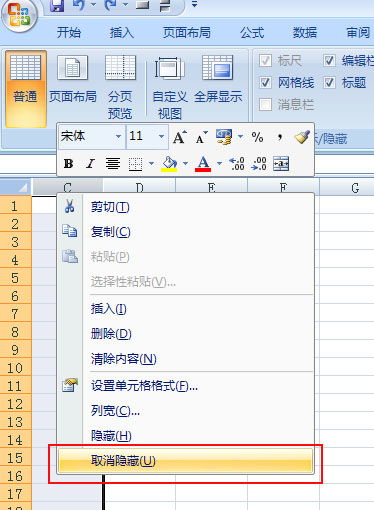Click the Format Cells icon in context menu
374x510 pixels.
click(70, 385)
